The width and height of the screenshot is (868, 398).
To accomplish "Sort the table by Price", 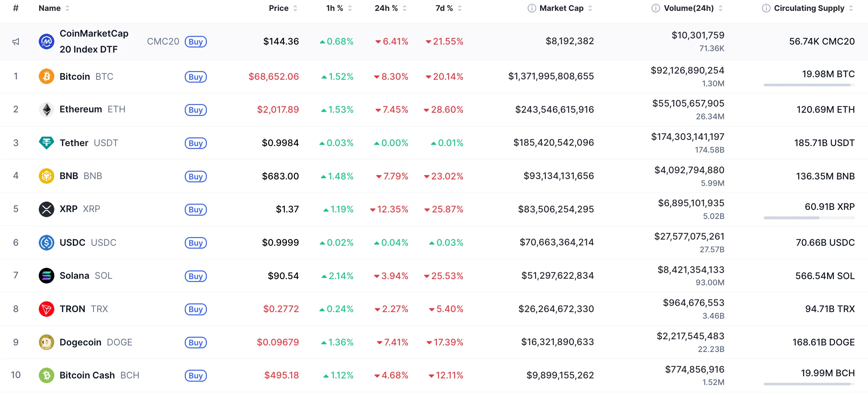I will coord(279,8).
